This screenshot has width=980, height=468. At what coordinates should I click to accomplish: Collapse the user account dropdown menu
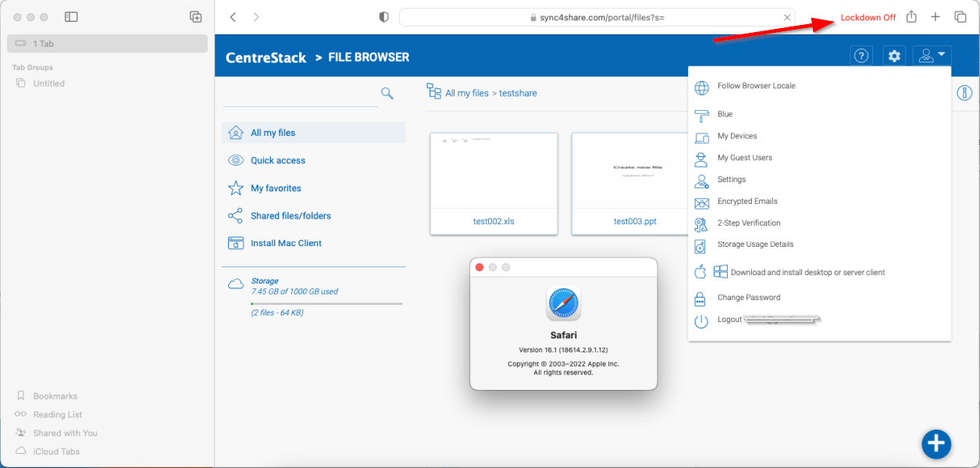[932, 55]
